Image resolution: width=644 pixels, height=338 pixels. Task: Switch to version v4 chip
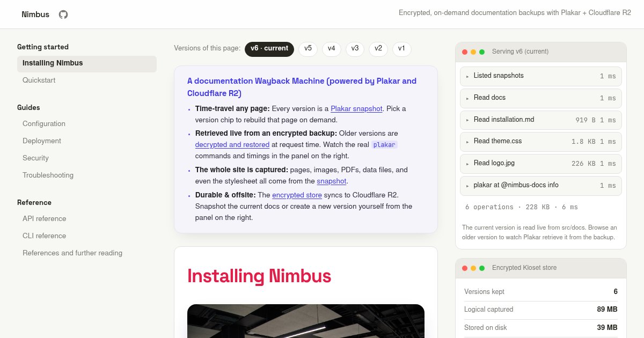pos(332,49)
